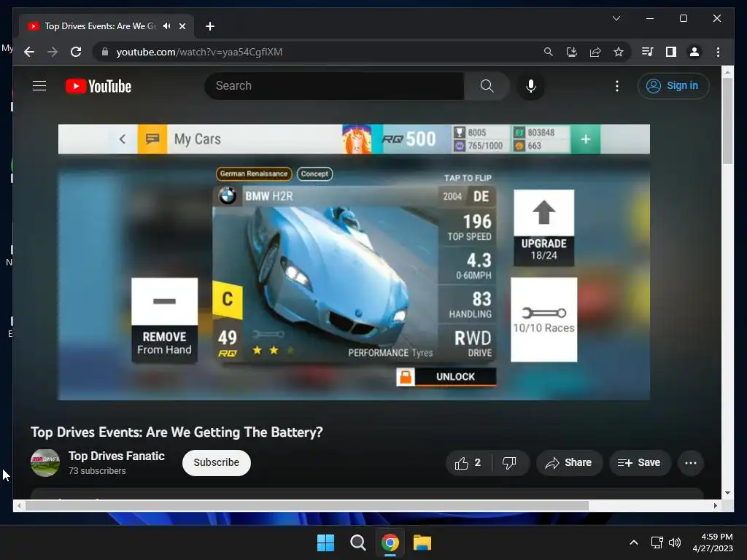Go forward in the browser
The height and width of the screenshot is (560, 747).
coord(53,52)
